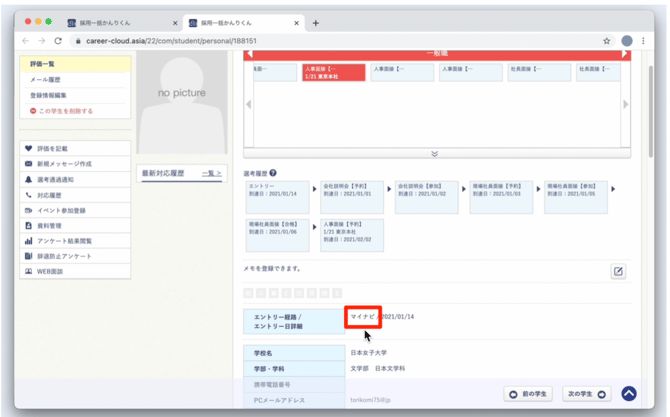Click the bar chart icon for アンケート結果閲覧
670x417 pixels.
28,241
